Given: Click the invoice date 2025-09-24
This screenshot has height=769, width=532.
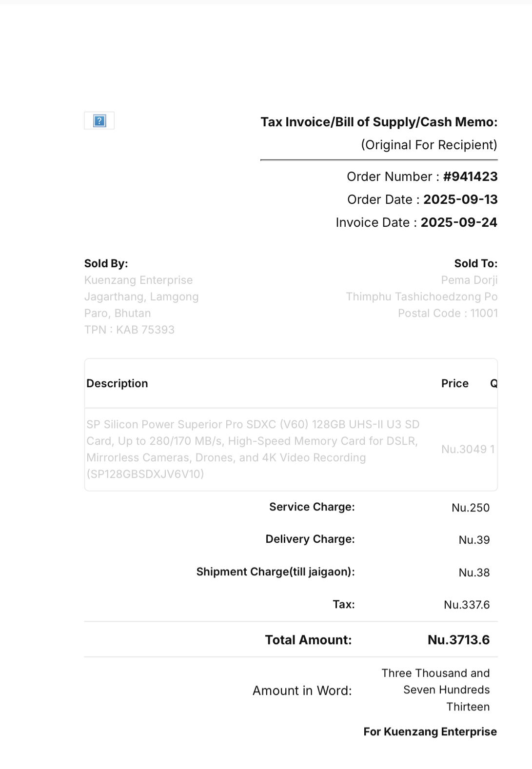Looking at the screenshot, I should (459, 222).
